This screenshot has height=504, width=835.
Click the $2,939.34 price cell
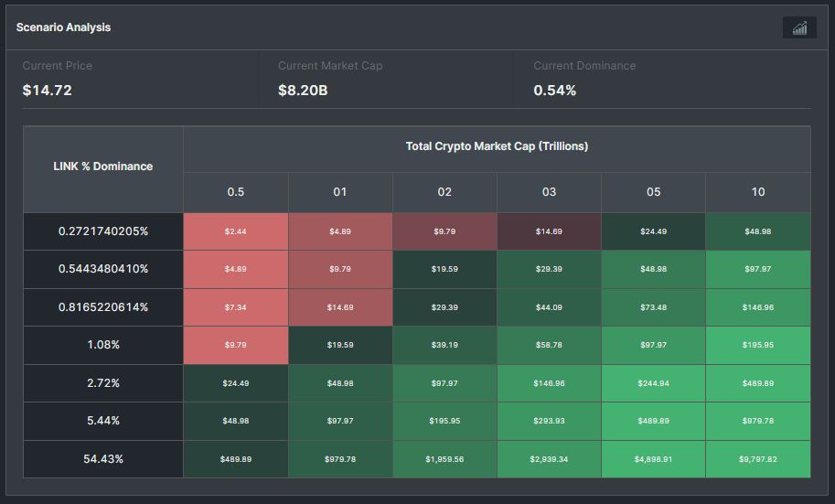point(549,459)
